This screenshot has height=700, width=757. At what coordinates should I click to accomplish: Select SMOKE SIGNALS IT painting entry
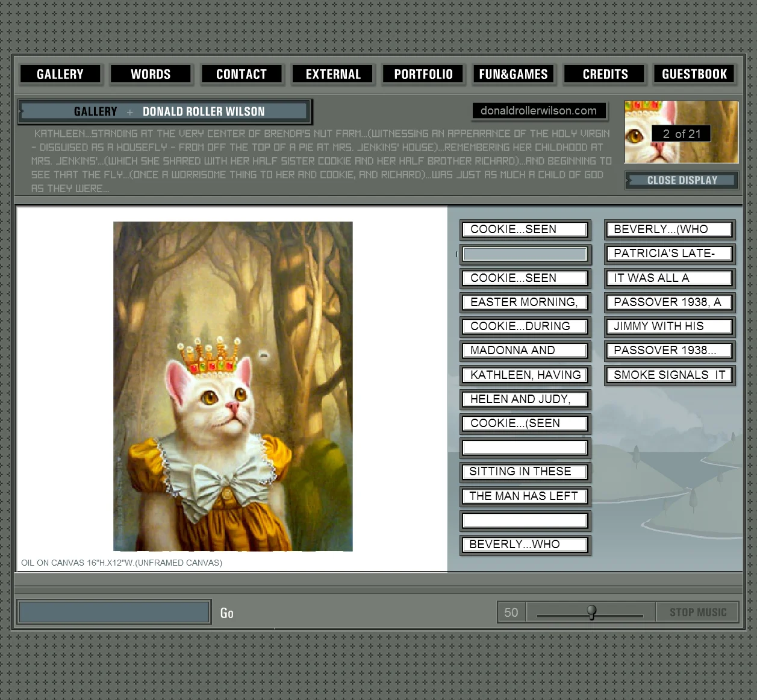[x=669, y=375]
